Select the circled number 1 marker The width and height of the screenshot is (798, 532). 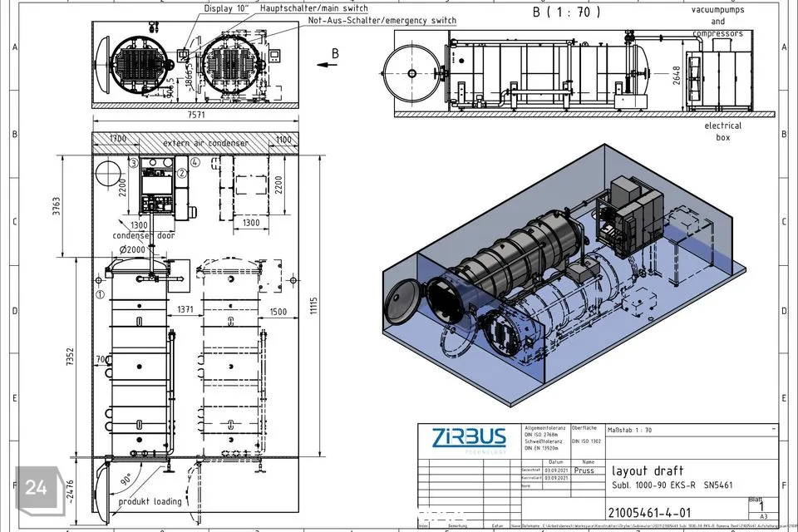click(x=100, y=293)
